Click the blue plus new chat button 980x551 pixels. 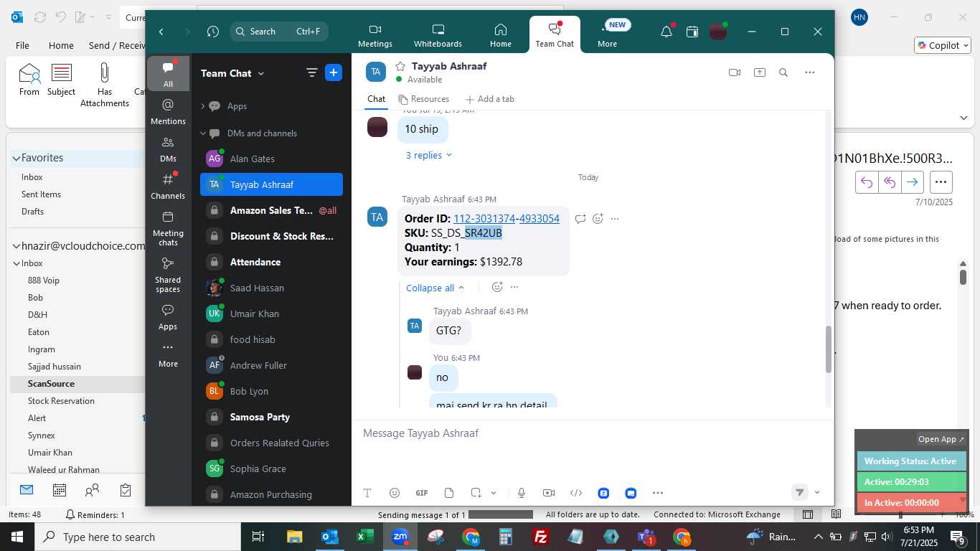pyautogui.click(x=334, y=72)
